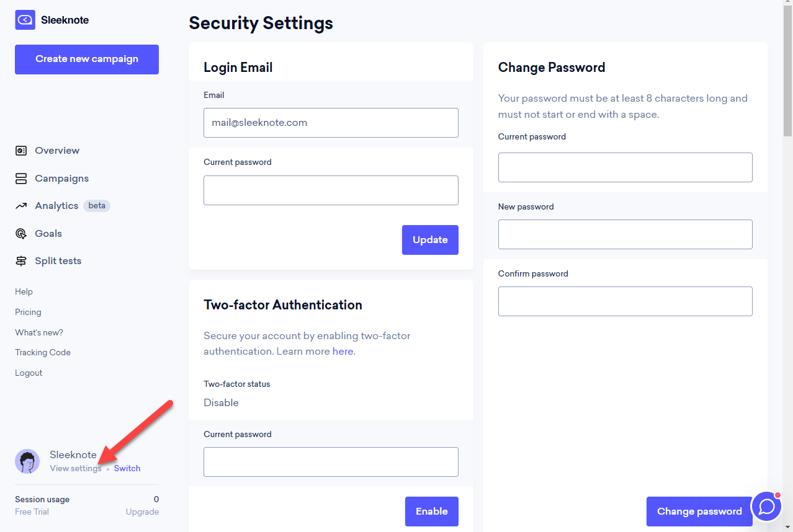Screen dimensions: 793x532
Task: Open the two-factor 'here' learn more link
Action: tap(343, 352)
